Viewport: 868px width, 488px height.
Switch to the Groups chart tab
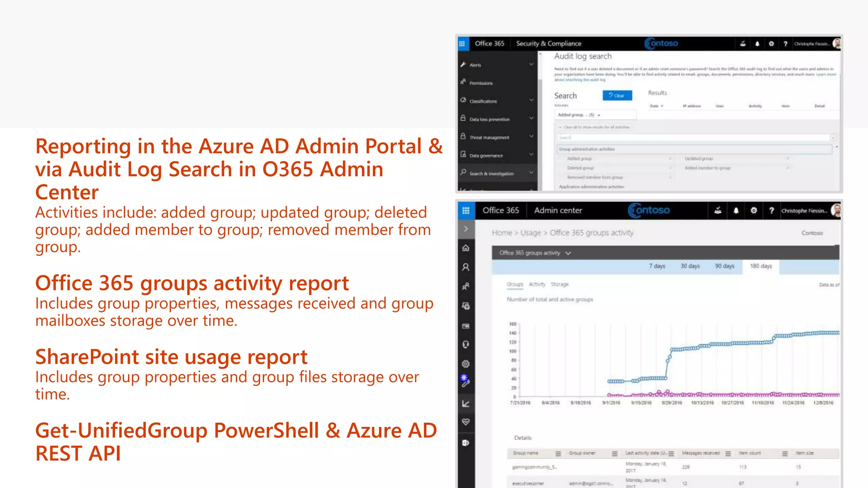(x=515, y=284)
